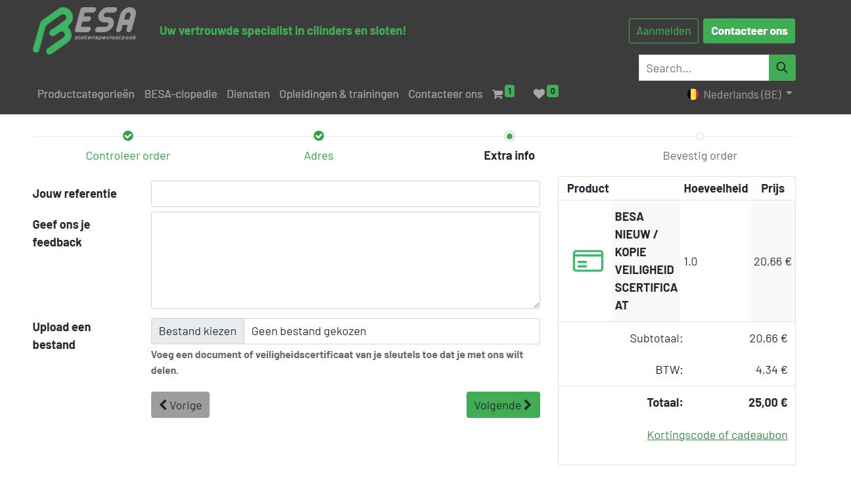The height and width of the screenshot is (504, 851).
Task: Go to Diensten page
Action: click(x=248, y=94)
